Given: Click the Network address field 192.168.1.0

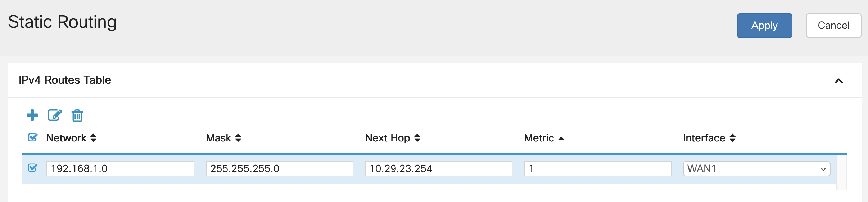Looking at the screenshot, I should (120, 169).
